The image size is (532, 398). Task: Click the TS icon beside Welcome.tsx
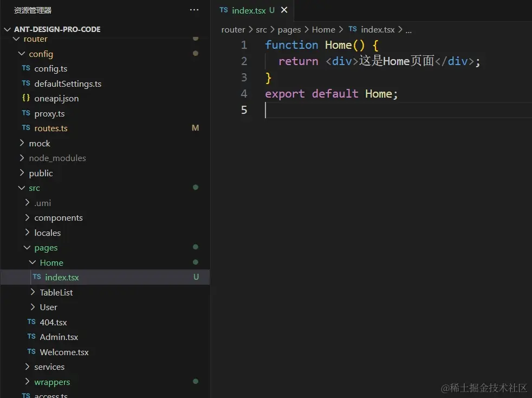click(31, 351)
